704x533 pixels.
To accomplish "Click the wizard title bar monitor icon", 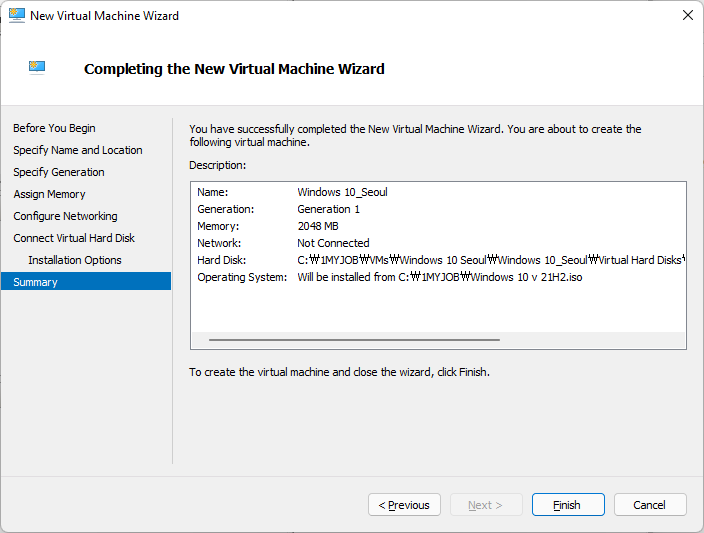I will [17, 15].
